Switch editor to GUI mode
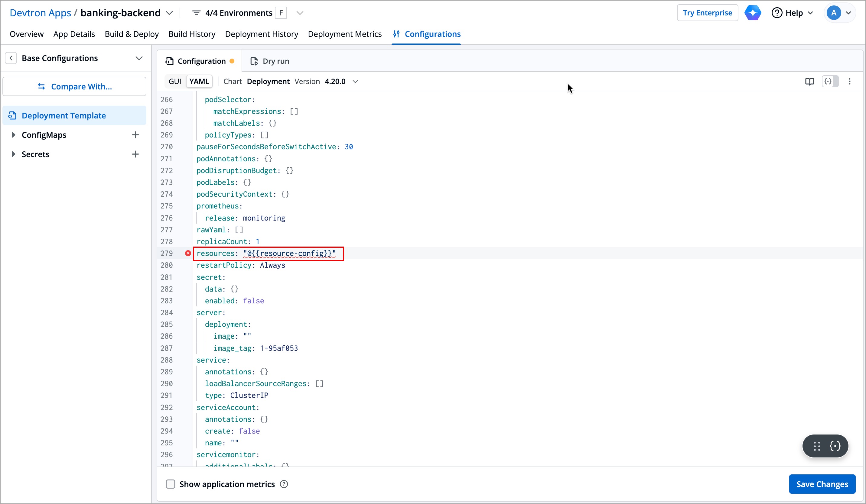The image size is (866, 504). point(175,81)
